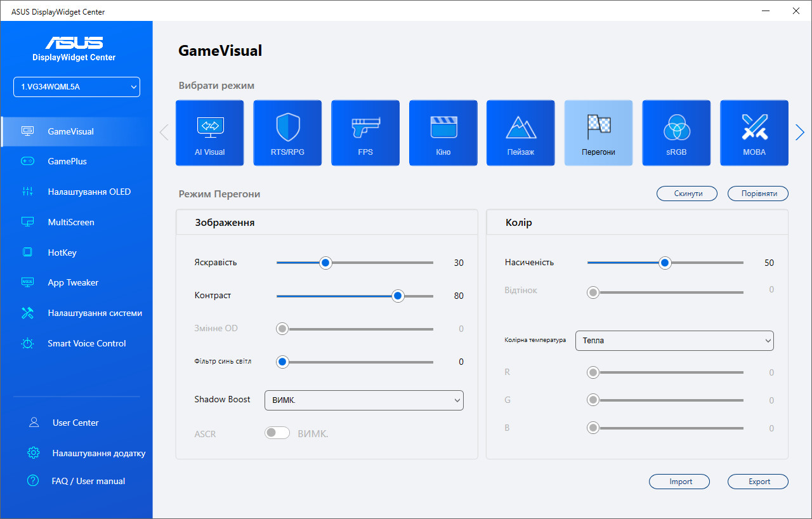Go to Налаштування OLED in sidebar
The width and height of the screenshot is (812, 519).
89,192
